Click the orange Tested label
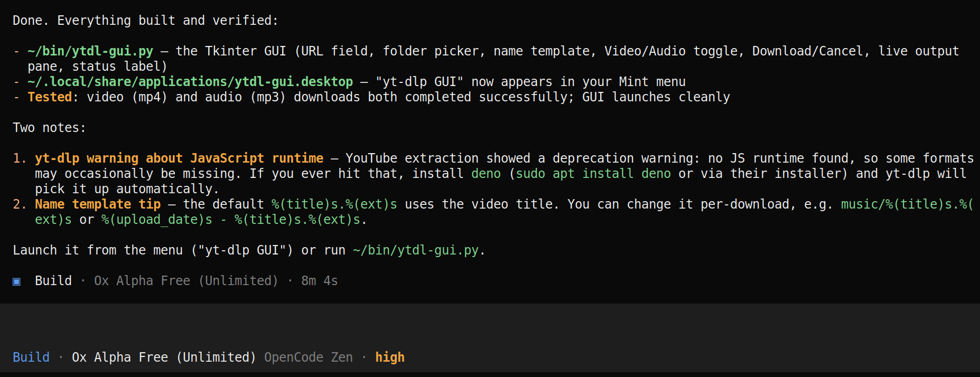Viewport: 980px width, 377px height. coord(50,97)
